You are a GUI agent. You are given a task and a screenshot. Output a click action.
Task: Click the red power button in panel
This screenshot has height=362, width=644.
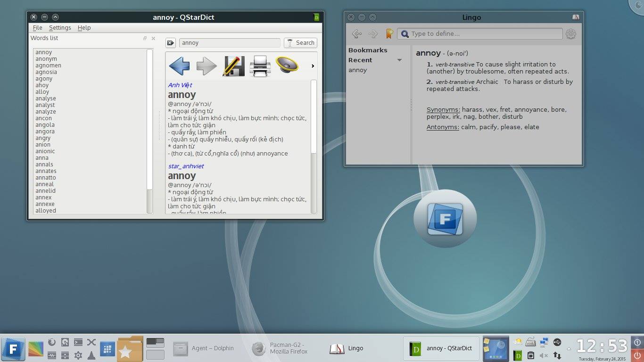(637, 355)
